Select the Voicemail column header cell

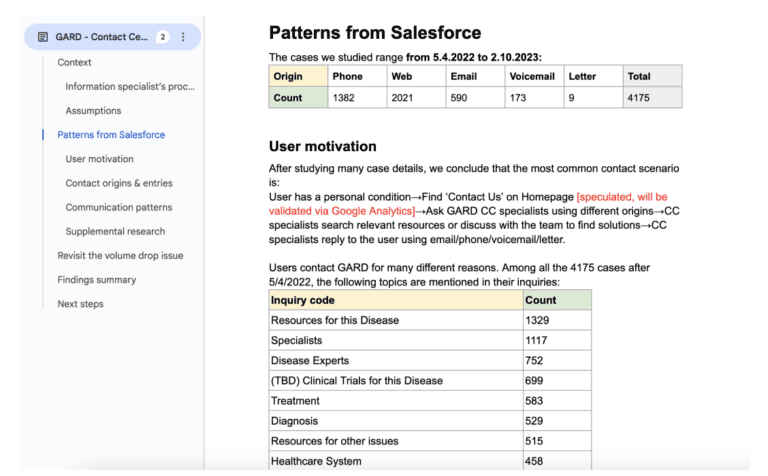click(x=534, y=76)
